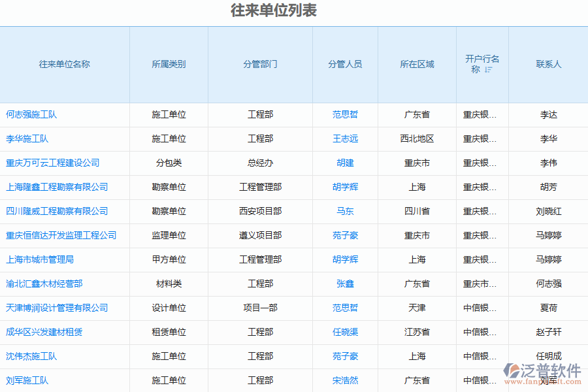Select 渝北汇鑫木材经营部 link

(x=44, y=284)
